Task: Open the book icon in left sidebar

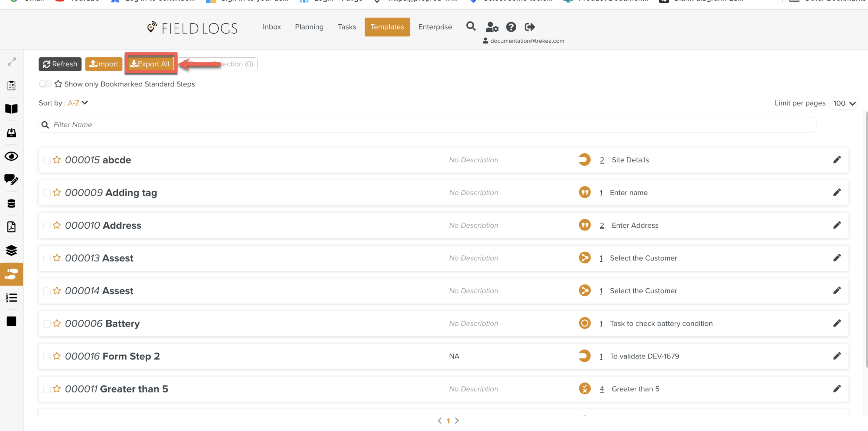Action: pyautogui.click(x=11, y=109)
